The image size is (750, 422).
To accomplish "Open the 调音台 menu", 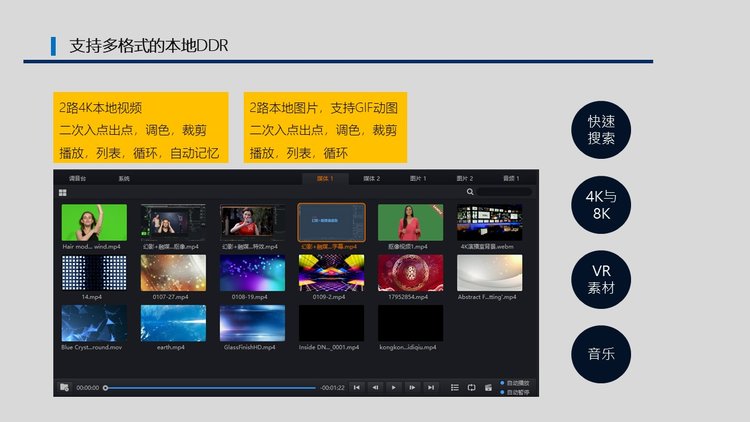I will [x=77, y=178].
